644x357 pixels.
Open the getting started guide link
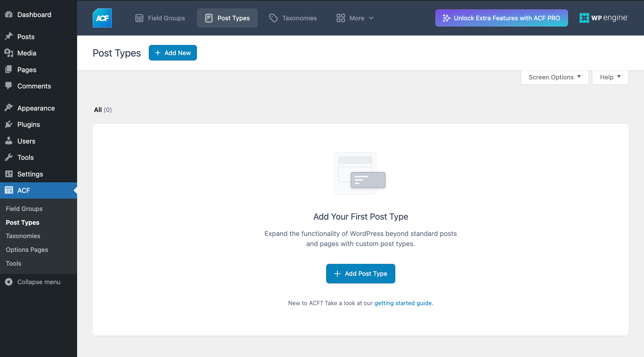[x=403, y=303]
